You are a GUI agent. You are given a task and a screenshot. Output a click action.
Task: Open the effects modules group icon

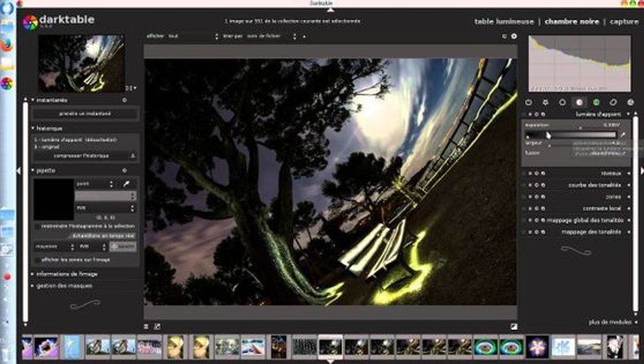point(630,102)
